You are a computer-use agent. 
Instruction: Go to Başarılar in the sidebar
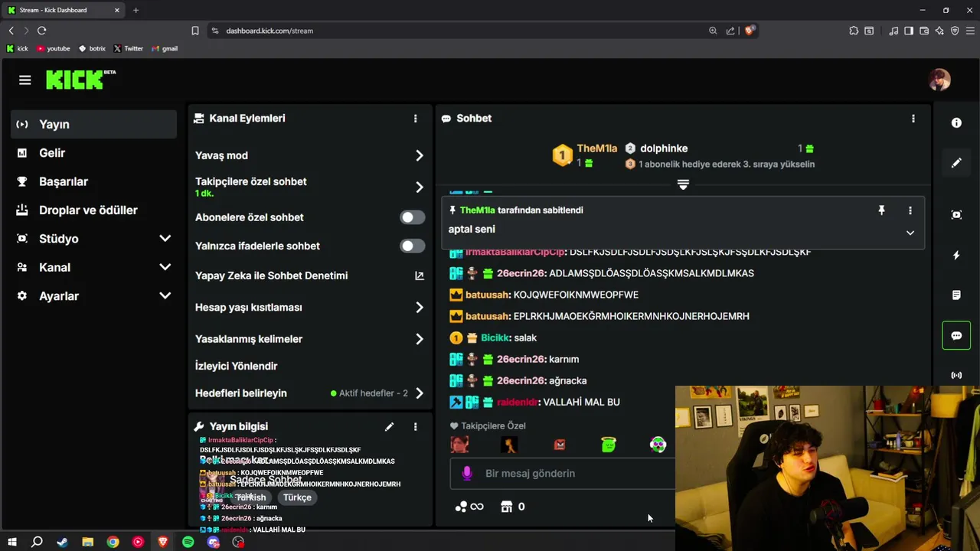click(93, 181)
